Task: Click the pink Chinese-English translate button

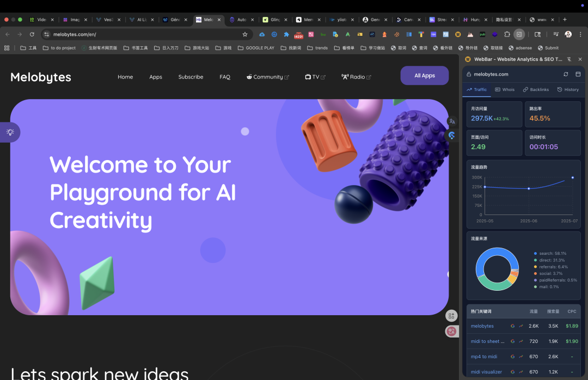Action: (451, 331)
